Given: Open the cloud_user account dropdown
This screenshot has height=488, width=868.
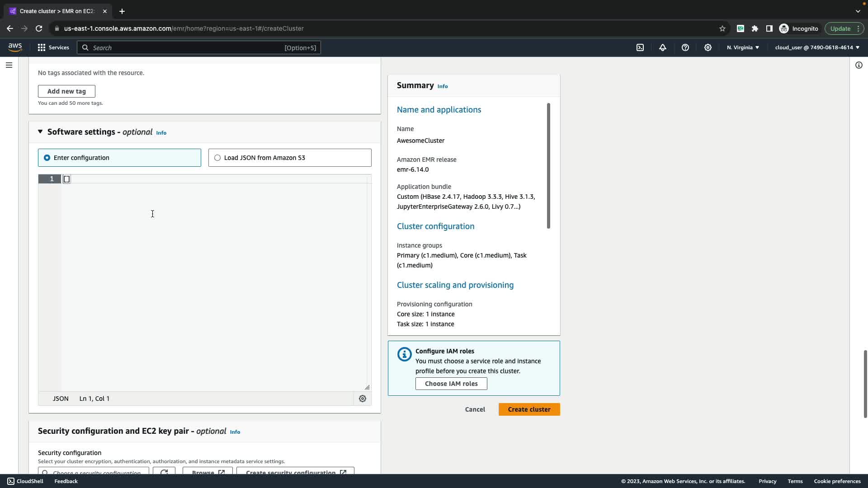Looking at the screenshot, I should tap(817, 47).
